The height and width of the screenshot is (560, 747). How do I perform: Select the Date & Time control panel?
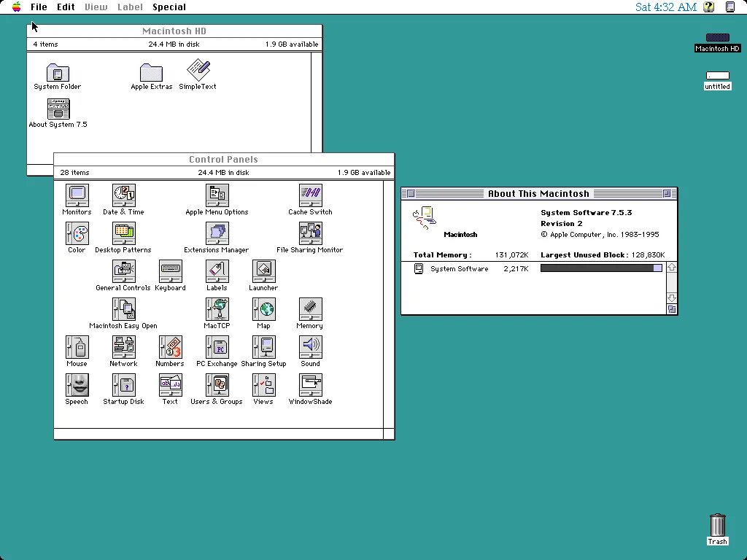click(123, 195)
